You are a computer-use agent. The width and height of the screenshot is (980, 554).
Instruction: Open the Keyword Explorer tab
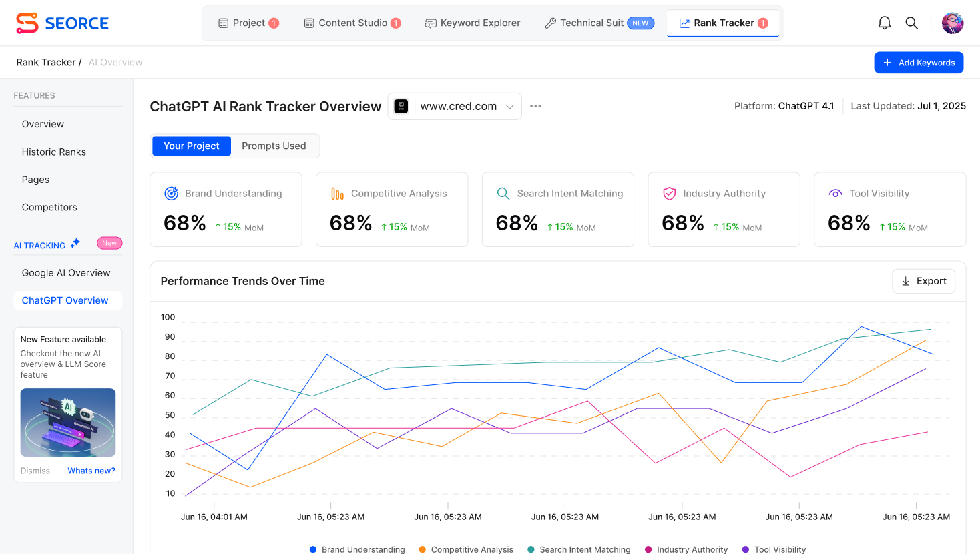473,23
